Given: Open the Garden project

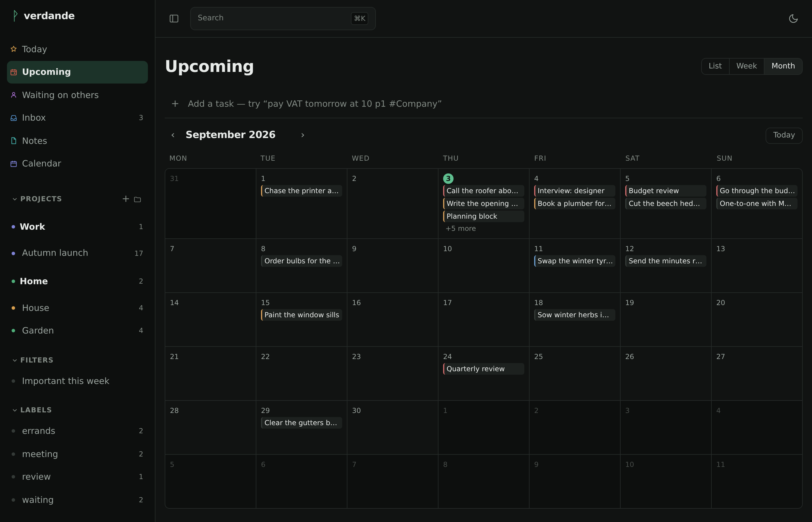Looking at the screenshot, I should tap(77, 331).
